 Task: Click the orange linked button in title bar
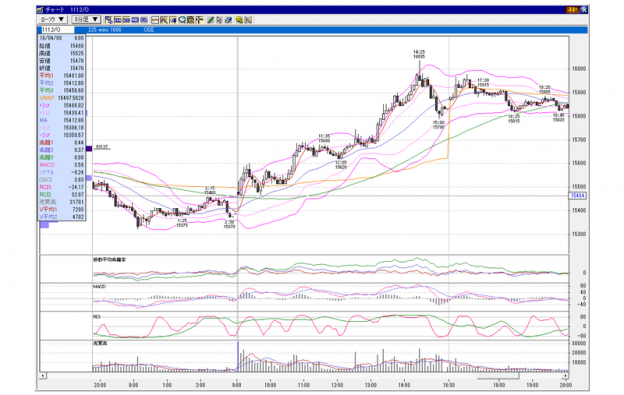coord(572,10)
